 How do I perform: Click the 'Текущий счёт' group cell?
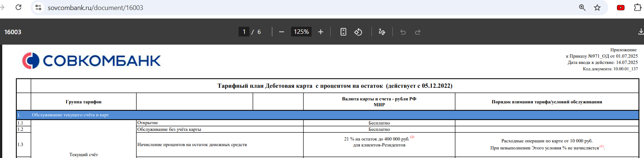(83, 155)
